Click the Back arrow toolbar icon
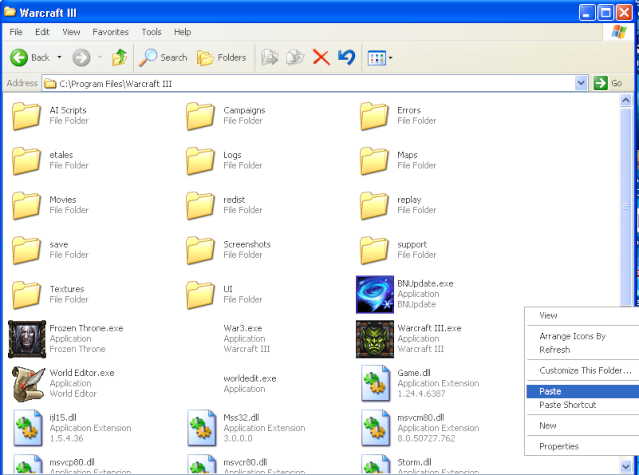Screen dimensions: 639x475 click(19, 57)
